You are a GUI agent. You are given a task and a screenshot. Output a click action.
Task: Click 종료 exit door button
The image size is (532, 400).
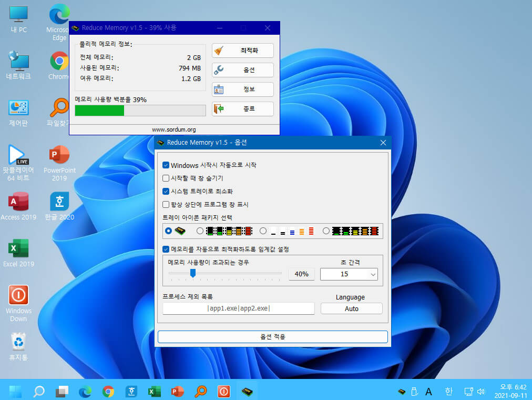[x=242, y=108]
